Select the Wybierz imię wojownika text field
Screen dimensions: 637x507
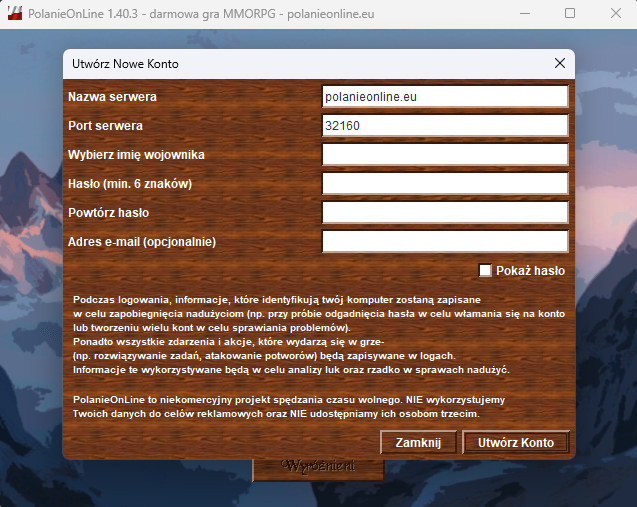point(445,155)
